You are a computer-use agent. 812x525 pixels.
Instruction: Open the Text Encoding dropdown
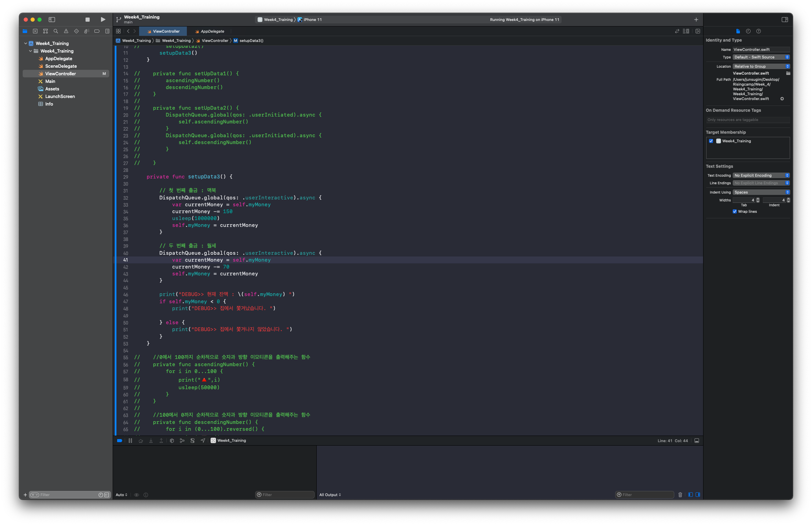[761, 175]
